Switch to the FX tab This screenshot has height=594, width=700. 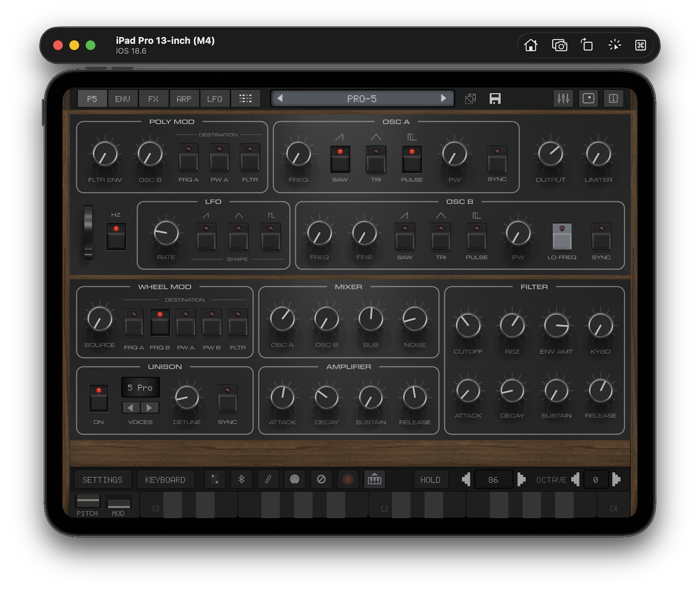click(153, 99)
